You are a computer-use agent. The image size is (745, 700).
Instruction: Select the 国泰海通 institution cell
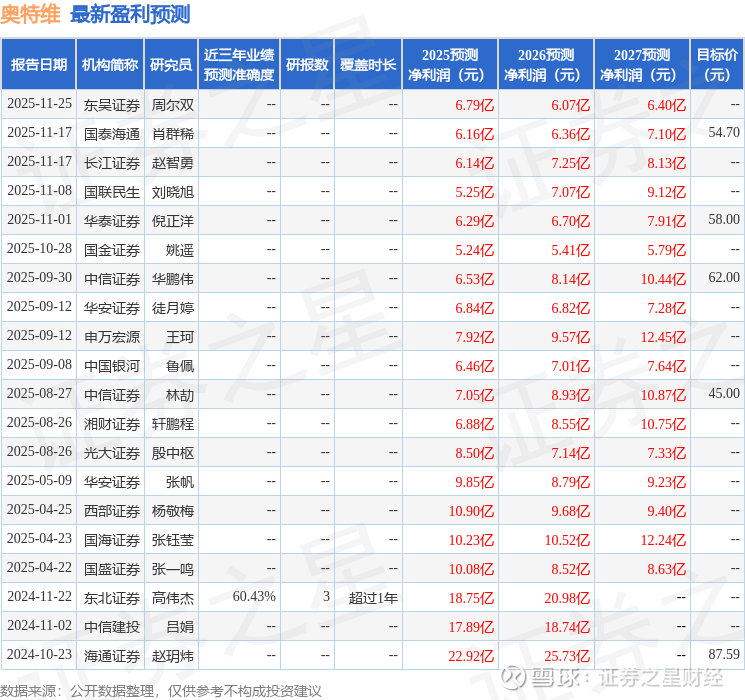112,134
